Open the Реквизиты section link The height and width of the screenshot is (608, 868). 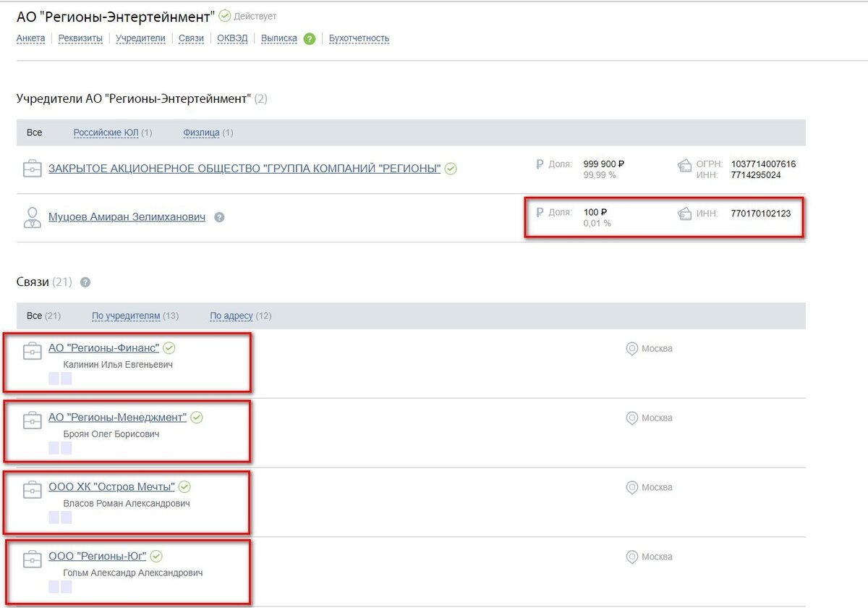pyautogui.click(x=80, y=38)
